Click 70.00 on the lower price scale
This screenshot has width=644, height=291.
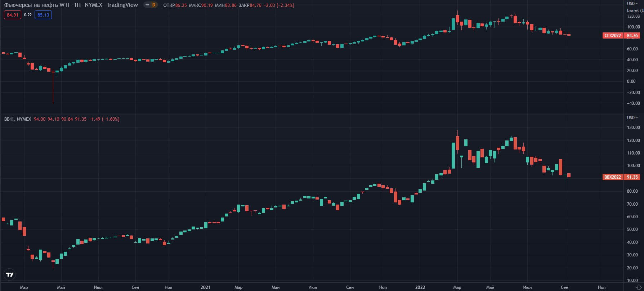(x=632, y=204)
